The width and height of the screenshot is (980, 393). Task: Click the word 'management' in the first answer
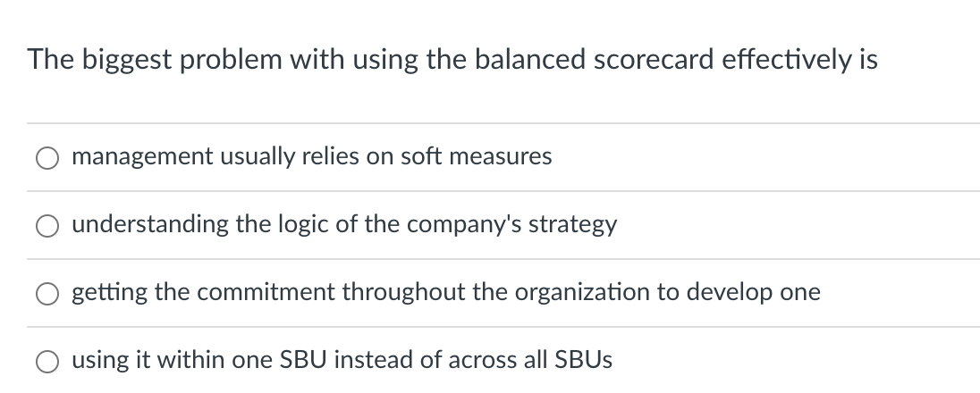(142, 157)
